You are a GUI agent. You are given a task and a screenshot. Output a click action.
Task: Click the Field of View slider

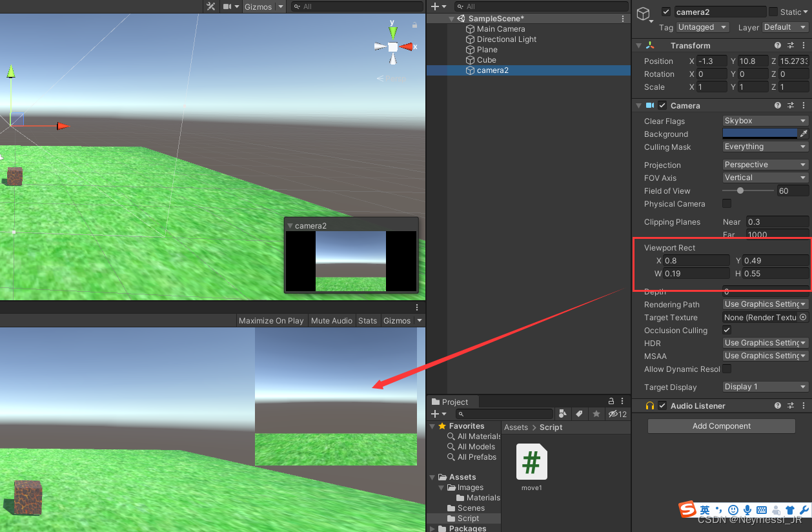tap(748, 190)
